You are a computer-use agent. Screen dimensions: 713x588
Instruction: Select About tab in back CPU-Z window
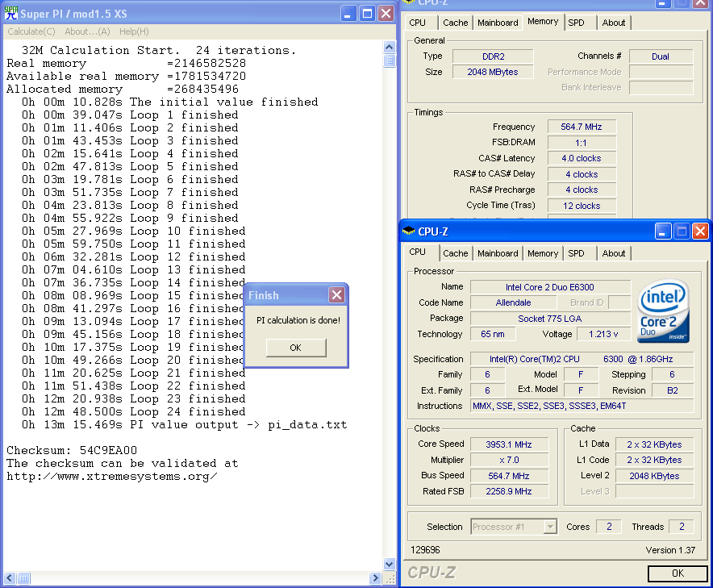click(614, 23)
